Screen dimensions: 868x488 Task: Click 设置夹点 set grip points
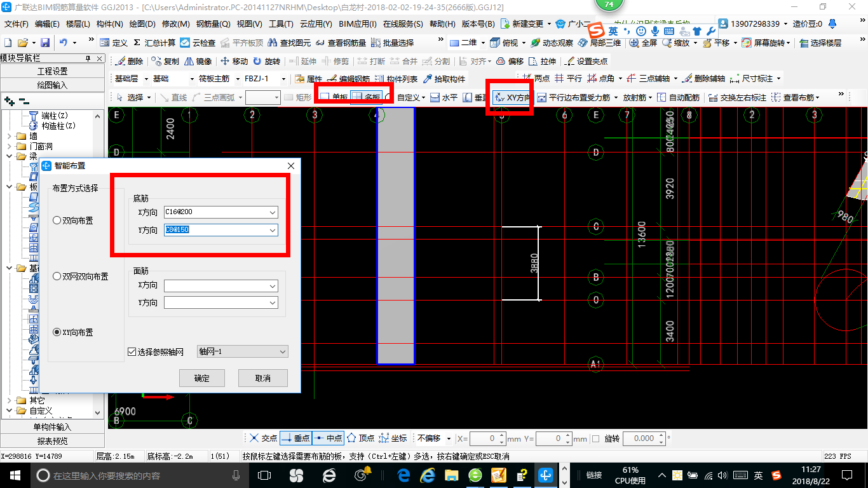click(586, 62)
